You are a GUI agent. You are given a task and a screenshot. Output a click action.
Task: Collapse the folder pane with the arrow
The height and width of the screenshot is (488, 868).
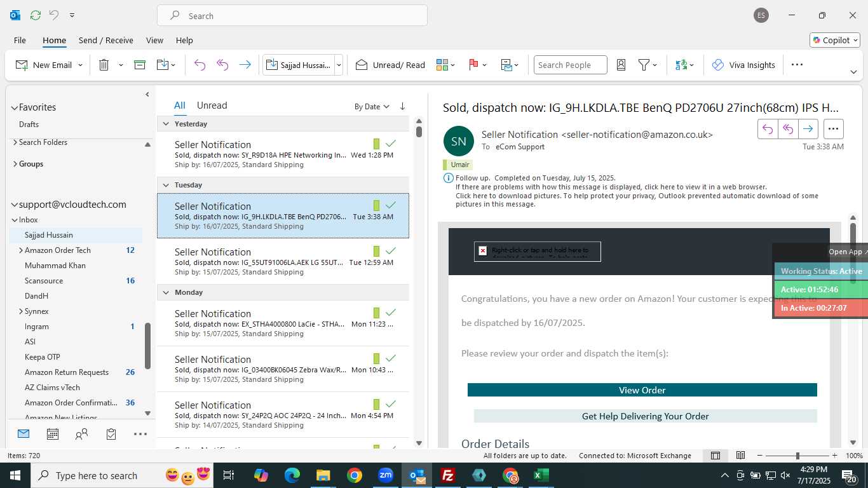pyautogui.click(x=147, y=95)
